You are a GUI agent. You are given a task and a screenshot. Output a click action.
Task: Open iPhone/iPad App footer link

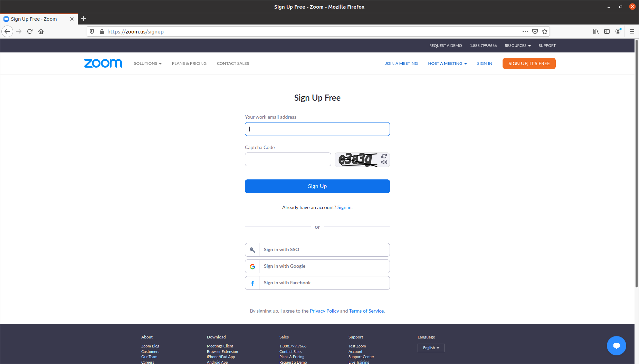pyautogui.click(x=221, y=357)
